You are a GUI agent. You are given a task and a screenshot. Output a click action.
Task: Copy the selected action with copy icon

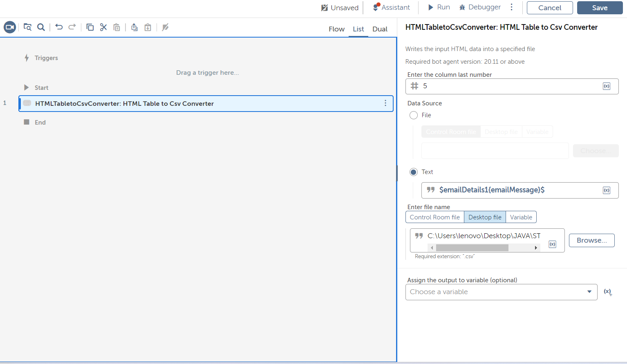pos(90,27)
